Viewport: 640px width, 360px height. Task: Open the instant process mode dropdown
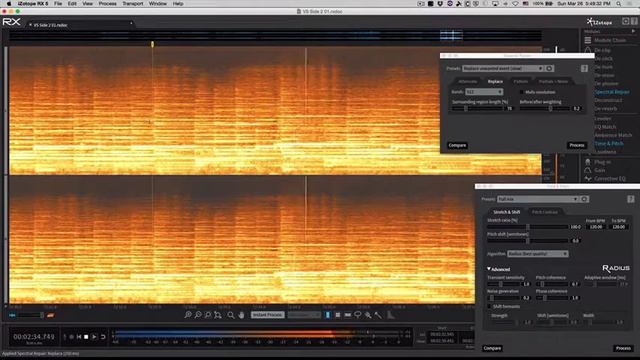click(304, 315)
